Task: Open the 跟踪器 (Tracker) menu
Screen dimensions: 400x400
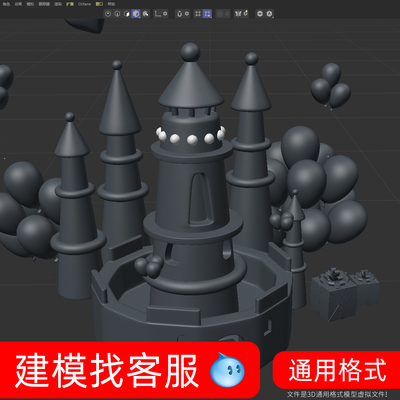Action: pyautogui.click(x=44, y=4)
